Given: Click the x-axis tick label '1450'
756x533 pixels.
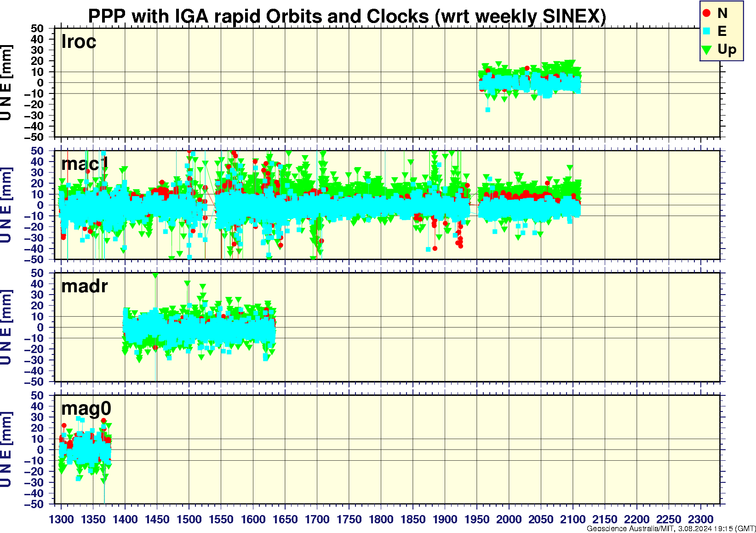Looking at the screenshot, I should coord(157,519).
